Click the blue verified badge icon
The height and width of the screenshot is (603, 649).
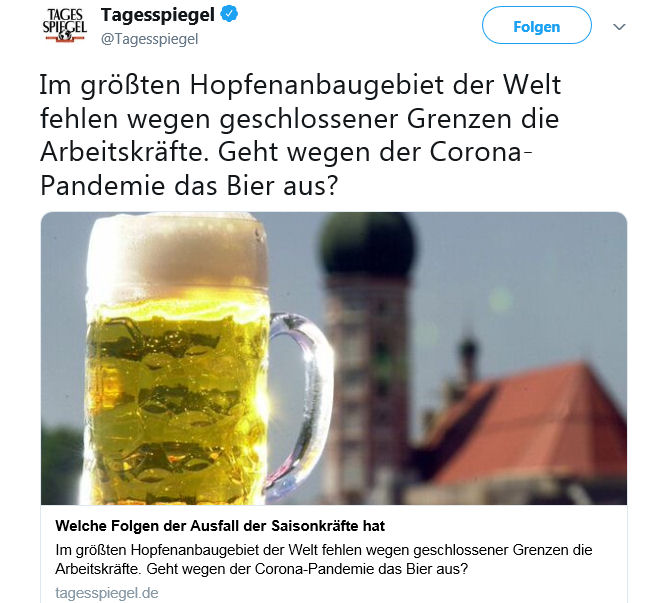[x=229, y=14]
